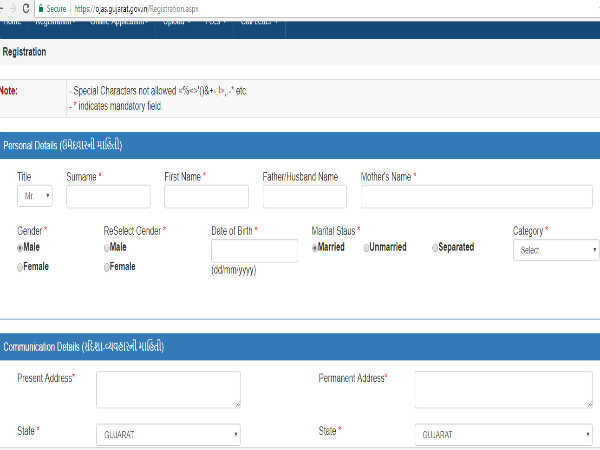The height and width of the screenshot is (450, 600).
Task: Click the Mother's Name input box
Action: click(x=476, y=196)
